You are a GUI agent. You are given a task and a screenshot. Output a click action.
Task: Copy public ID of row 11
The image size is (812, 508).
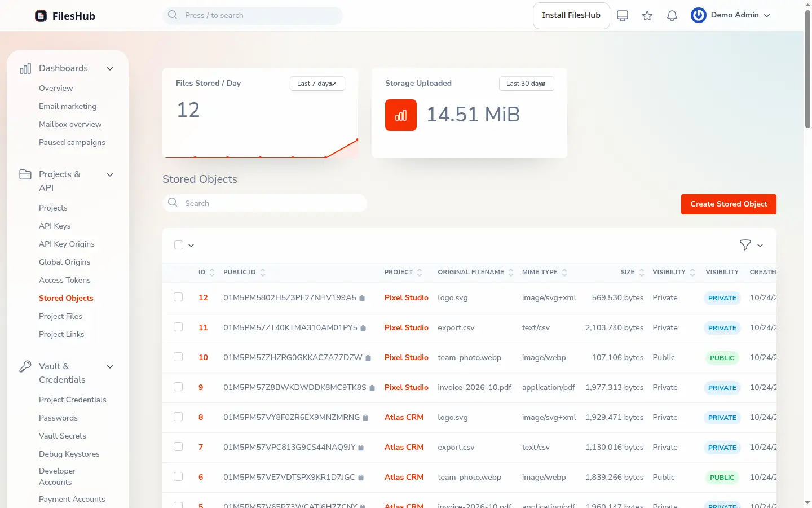363,328
